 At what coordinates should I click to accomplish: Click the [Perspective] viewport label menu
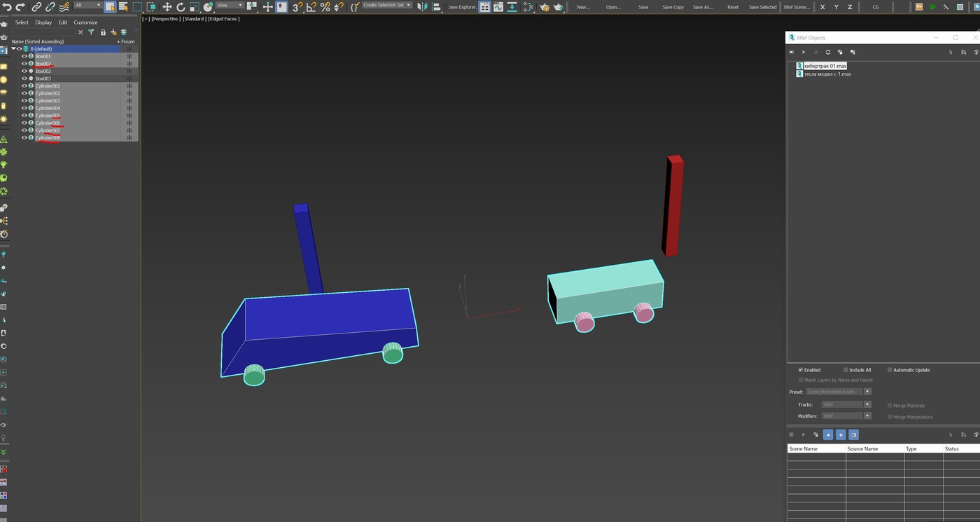pyautogui.click(x=167, y=19)
